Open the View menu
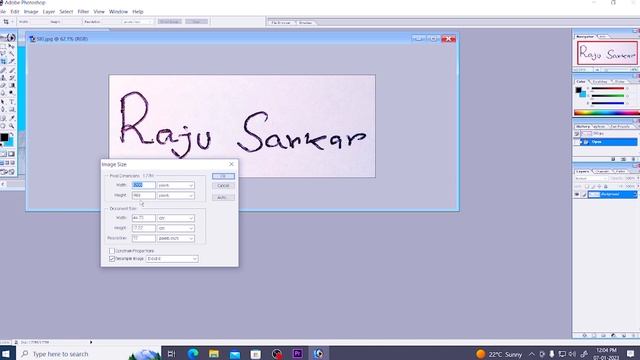Screen dimensions: 640x360 (99, 11)
